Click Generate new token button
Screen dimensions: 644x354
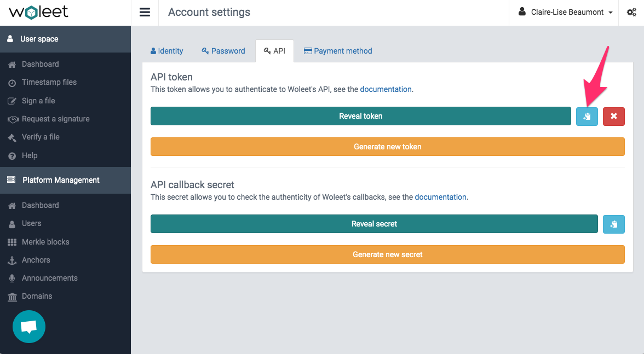[387, 147]
